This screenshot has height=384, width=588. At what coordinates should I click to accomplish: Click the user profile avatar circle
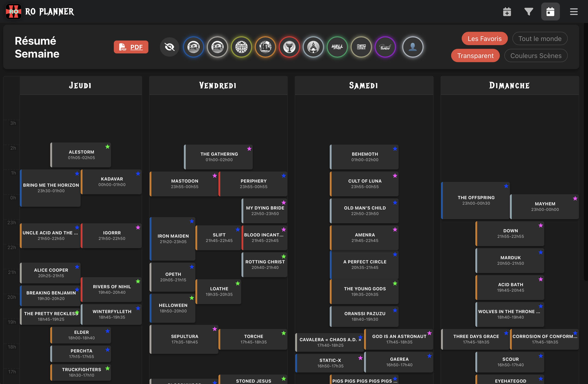[412, 47]
